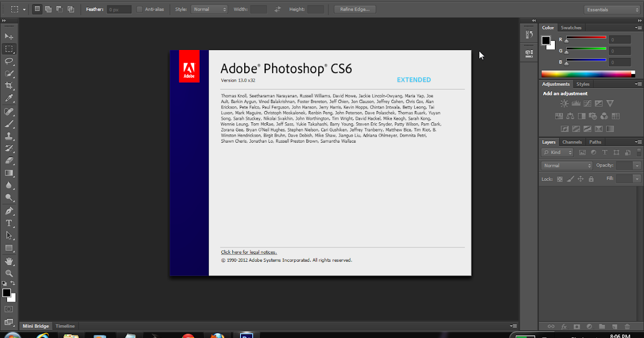Choose Add to selection mode

click(48, 9)
